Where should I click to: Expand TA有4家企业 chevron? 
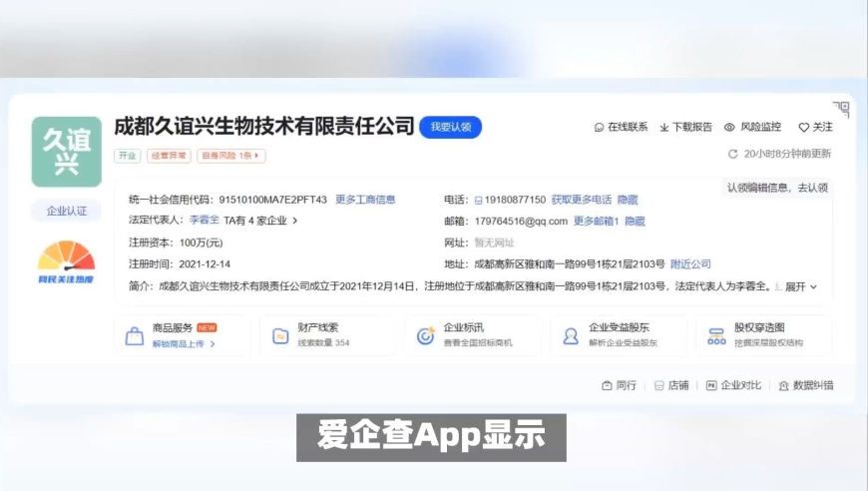point(295,221)
